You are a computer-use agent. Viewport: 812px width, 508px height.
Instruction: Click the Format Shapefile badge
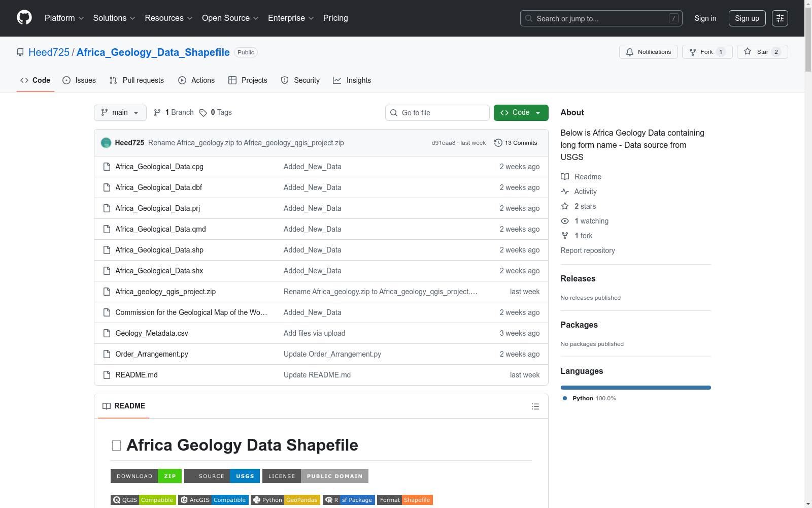point(405,500)
